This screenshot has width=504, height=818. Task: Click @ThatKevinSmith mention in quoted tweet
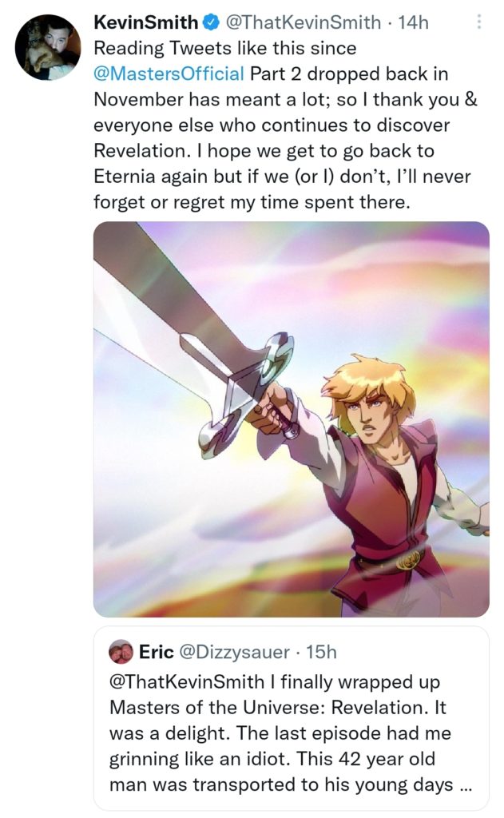pos(184,685)
